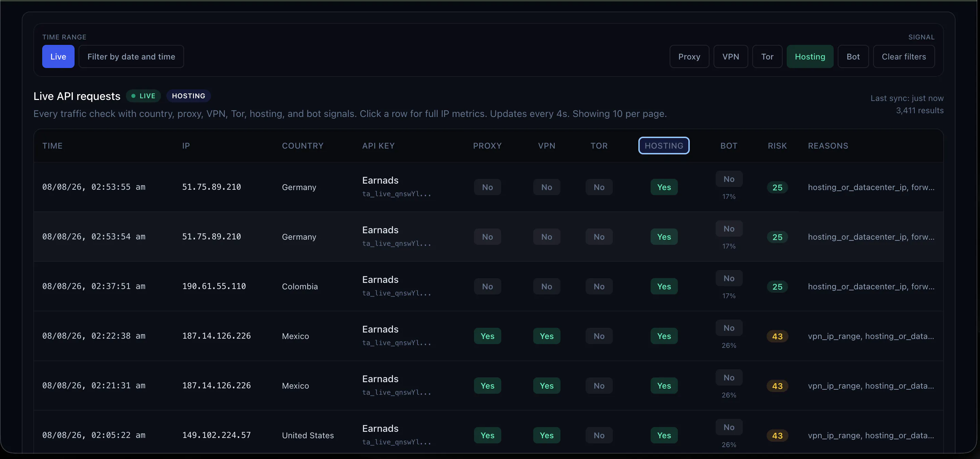This screenshot has width=980, height=459.
Task: Click Mexico in the 02:22:38 row
Action: 296,336
